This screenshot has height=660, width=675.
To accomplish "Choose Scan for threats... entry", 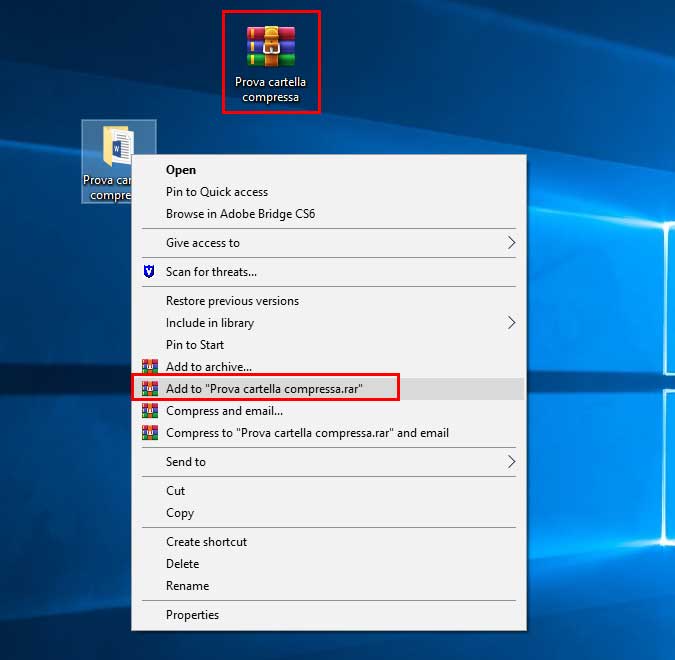I will click(x=329, y=272).
